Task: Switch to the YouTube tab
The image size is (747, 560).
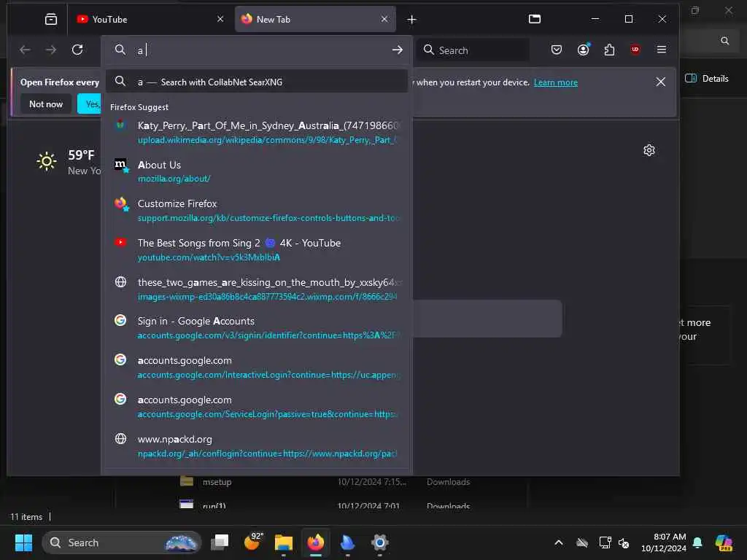Action: pyautogui.click(x=150, y=19)
